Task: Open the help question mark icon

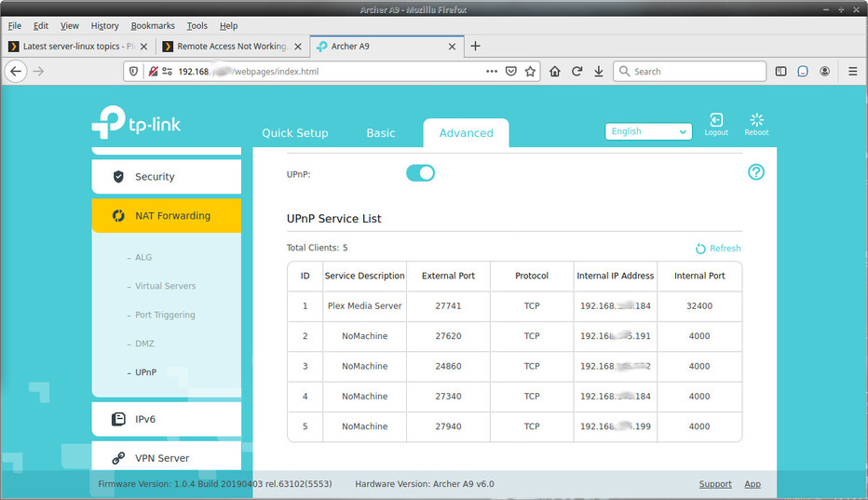Action: point(756,172)
